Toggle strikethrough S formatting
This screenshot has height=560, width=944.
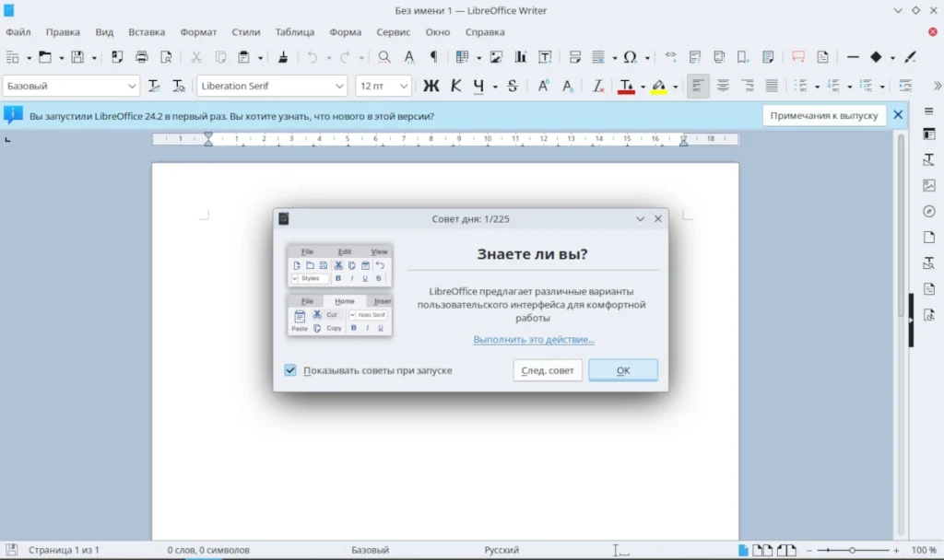point(513,86)
